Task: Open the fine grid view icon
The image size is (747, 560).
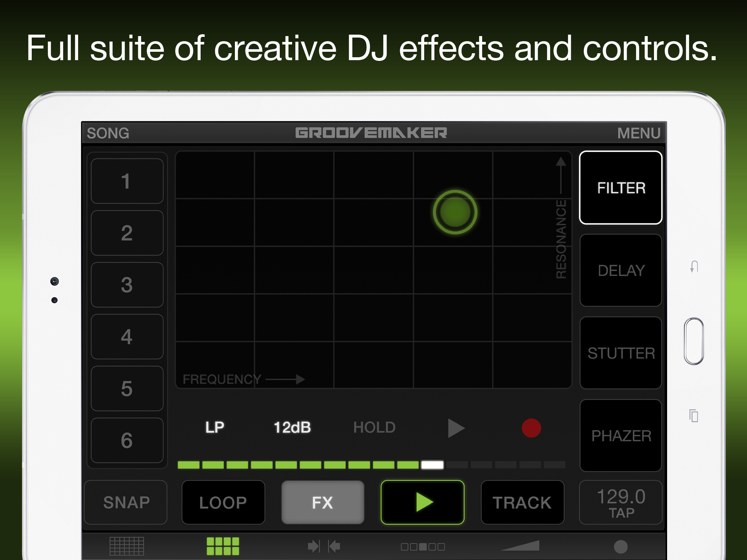Action: point(127,546)
